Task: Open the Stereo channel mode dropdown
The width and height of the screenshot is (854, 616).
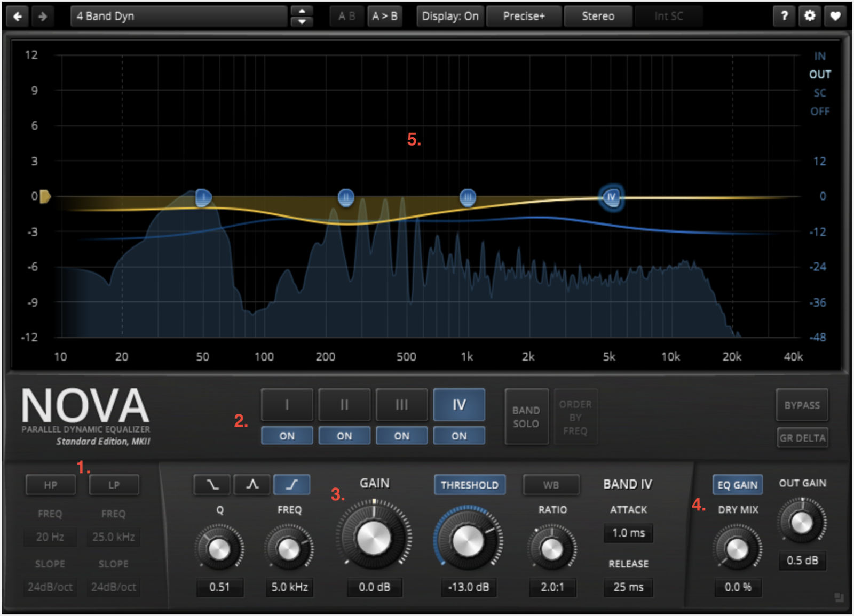Action: (x=598, y=17)
